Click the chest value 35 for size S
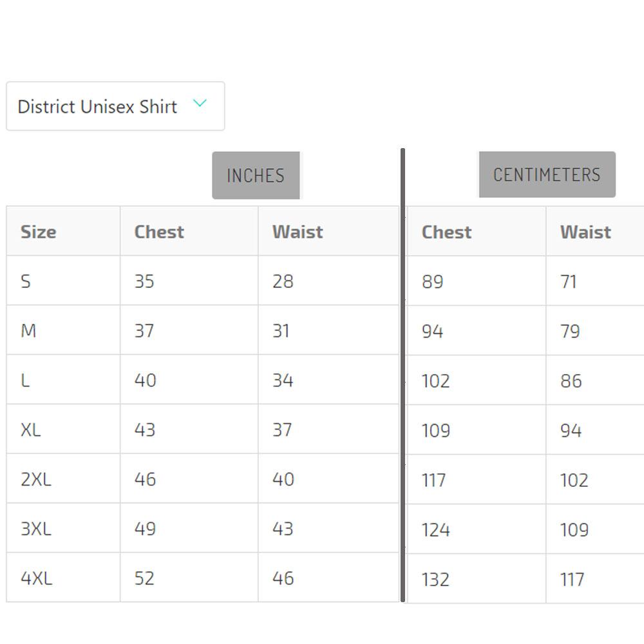The image size is (644, 644). 144,281
